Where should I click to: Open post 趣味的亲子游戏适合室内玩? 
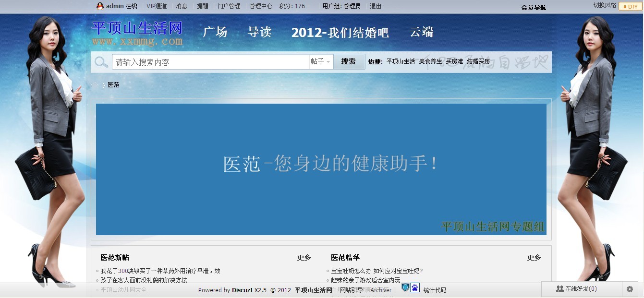pyautogui.click(x=365, y=280)
